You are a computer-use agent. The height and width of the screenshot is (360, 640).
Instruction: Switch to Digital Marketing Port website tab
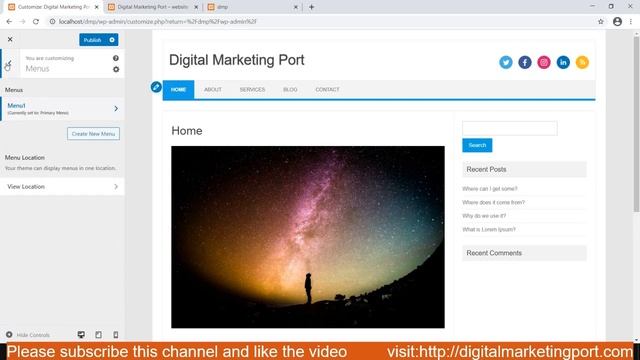[151, 7]
